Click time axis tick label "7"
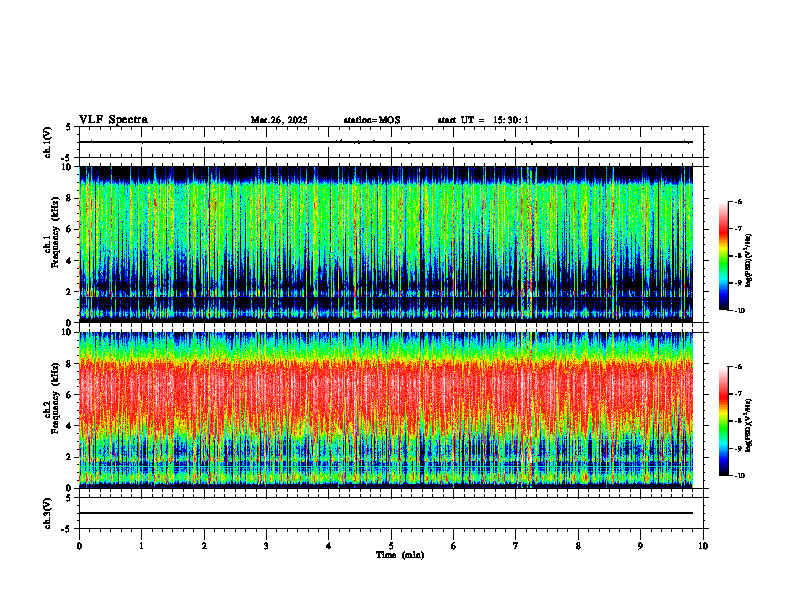Screen dimensions: 792x612 pos(516,546)
